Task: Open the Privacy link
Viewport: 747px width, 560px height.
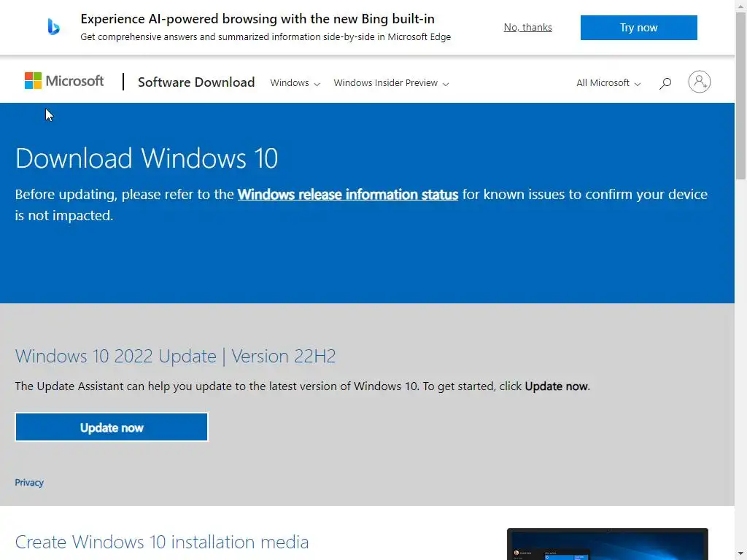Action: click(x=29, y=483)
